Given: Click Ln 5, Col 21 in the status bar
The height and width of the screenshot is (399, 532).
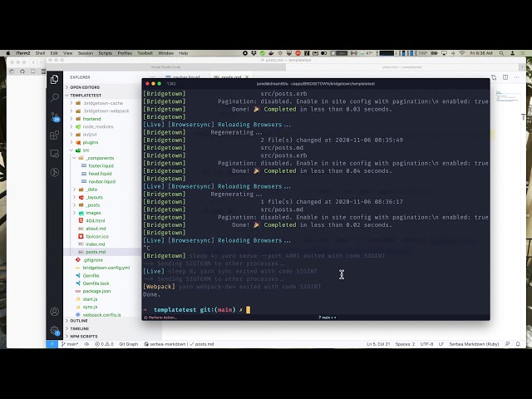Looking at the screenshot, I should (378, 344).
